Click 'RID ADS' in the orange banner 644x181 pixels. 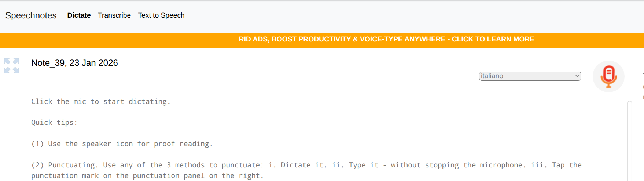point(253,39)
